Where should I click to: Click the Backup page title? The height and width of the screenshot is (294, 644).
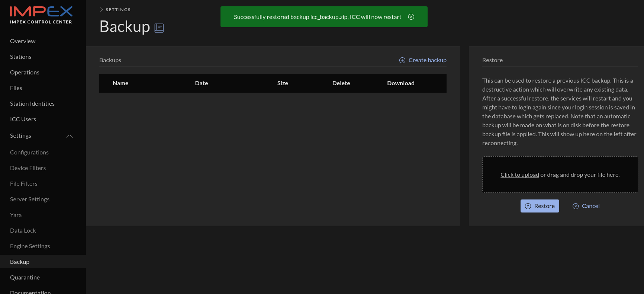[x=125, y=26]
